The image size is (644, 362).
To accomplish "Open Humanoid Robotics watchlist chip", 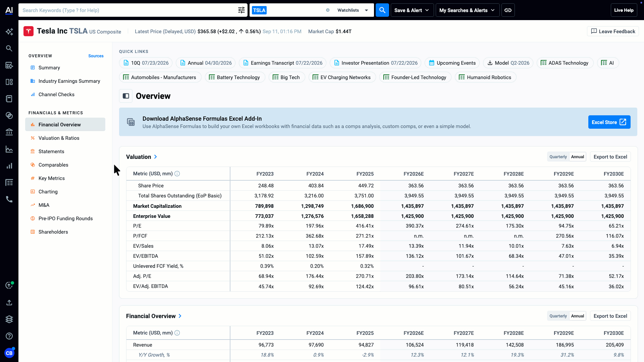I will (x=485, y=77).
